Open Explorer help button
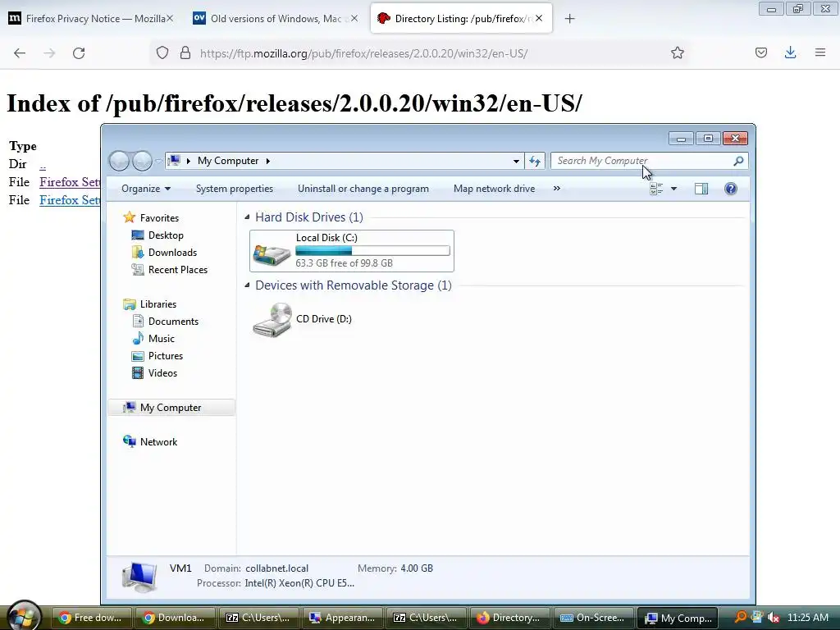The height and width of the screenshot is (630, 840). pos(731,189)
